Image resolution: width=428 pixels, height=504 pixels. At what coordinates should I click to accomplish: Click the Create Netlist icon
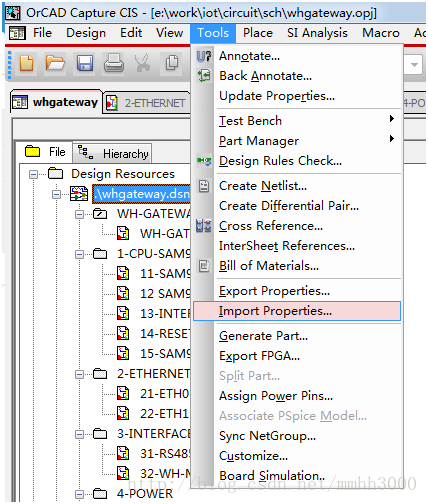[x=204, y=186]
